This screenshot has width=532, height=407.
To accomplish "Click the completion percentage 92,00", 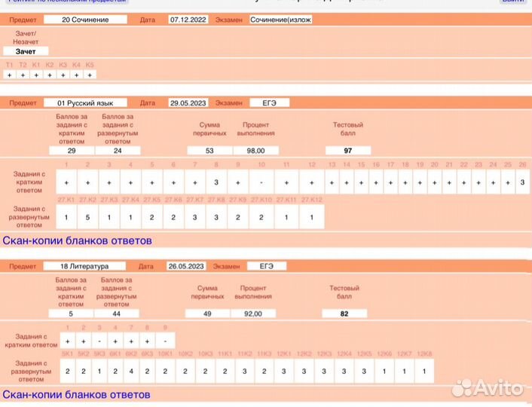I will 253,314.
